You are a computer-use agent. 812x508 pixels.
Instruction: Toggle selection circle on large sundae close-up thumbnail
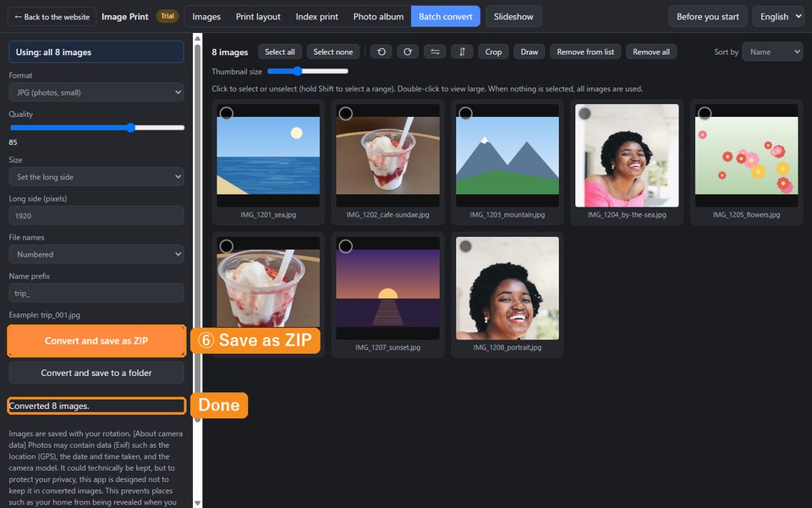227,246
